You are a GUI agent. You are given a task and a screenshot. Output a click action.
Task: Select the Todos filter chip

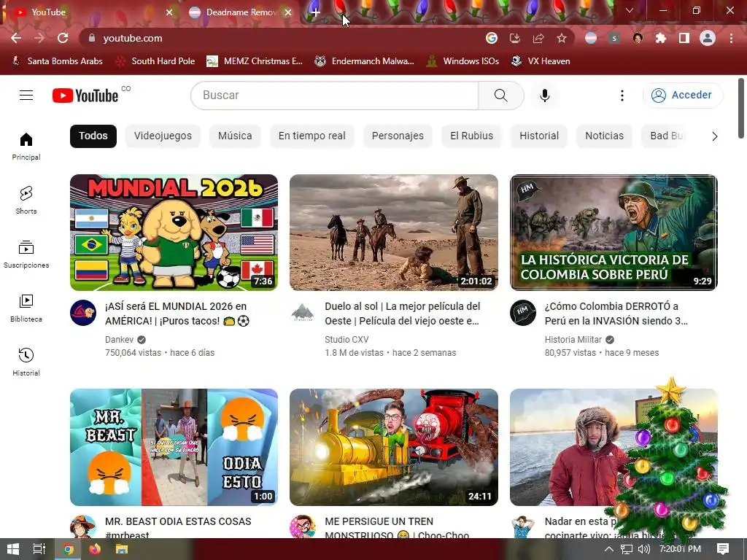pyautogui.click(x=93, y=136)
